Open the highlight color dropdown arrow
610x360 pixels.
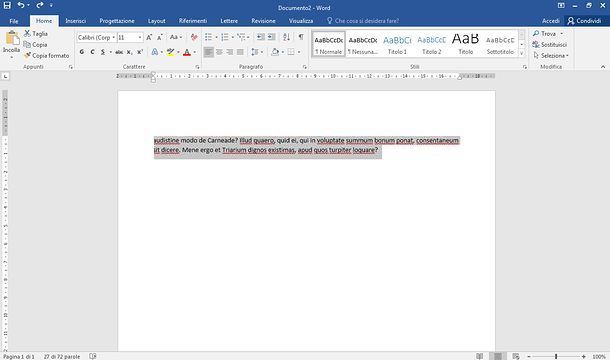[178, 52]
